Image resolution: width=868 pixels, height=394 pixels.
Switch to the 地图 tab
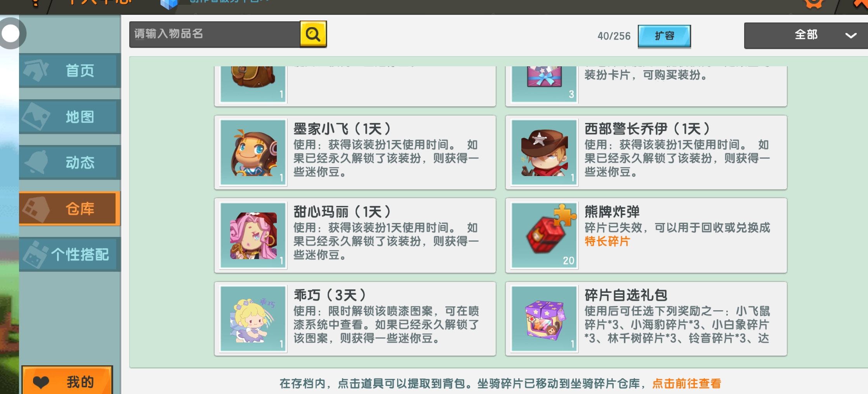click(x=69, y=117)
